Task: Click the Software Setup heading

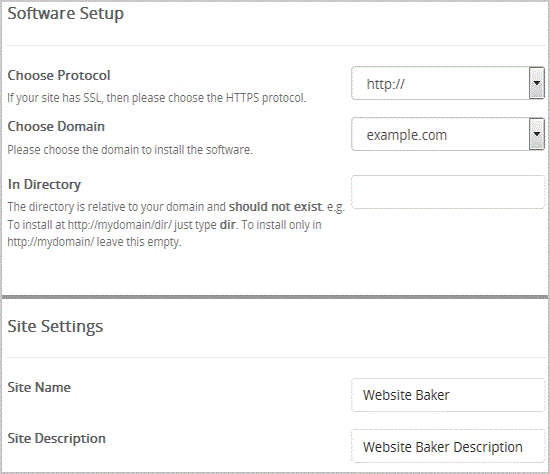Action: pyautogui.click(x=66, y=14)
